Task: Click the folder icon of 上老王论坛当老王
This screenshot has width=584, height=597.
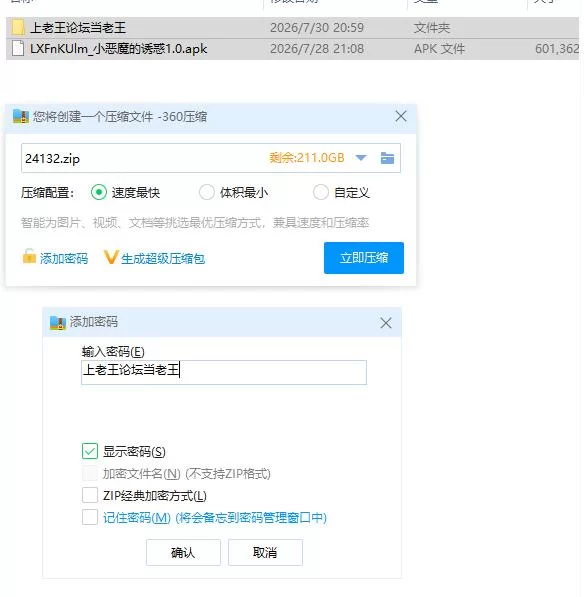Action: [x=18, y=27]
